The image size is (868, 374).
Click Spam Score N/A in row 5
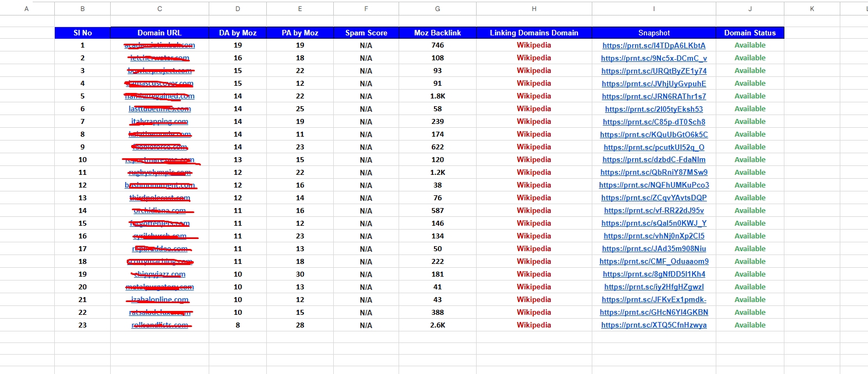click(x=366, y=96)
